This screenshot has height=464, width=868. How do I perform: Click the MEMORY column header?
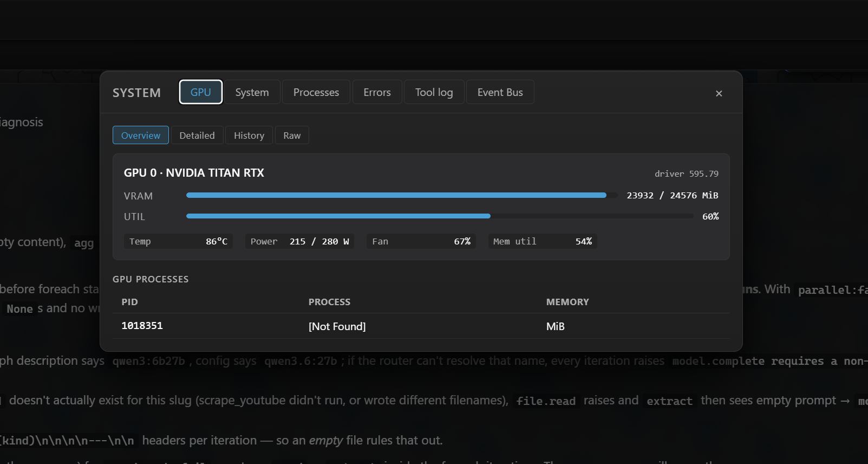567,302
